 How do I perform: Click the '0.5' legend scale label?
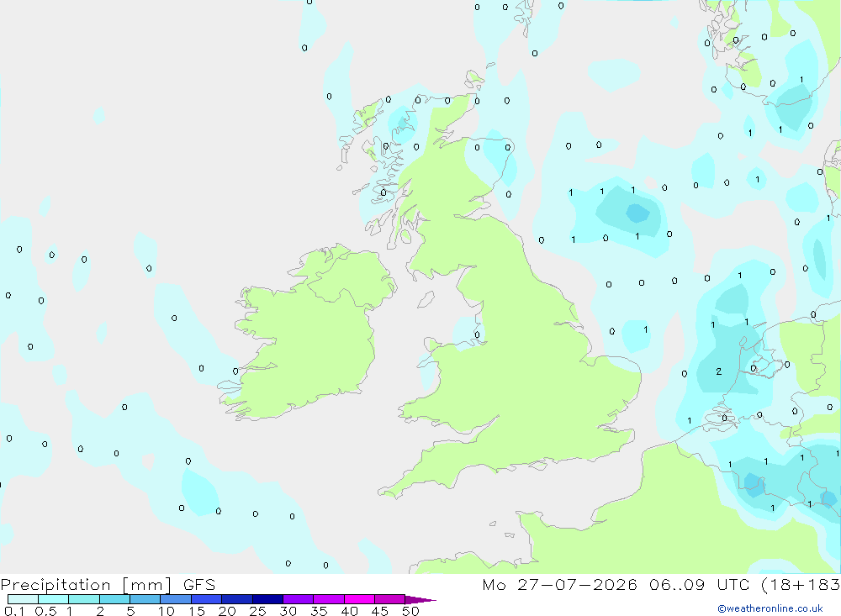click(x=45, y=611)
